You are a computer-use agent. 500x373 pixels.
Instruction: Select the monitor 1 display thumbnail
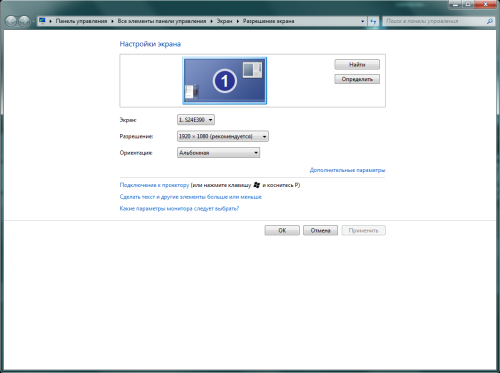pyautogui.click(x=225, y=81)
